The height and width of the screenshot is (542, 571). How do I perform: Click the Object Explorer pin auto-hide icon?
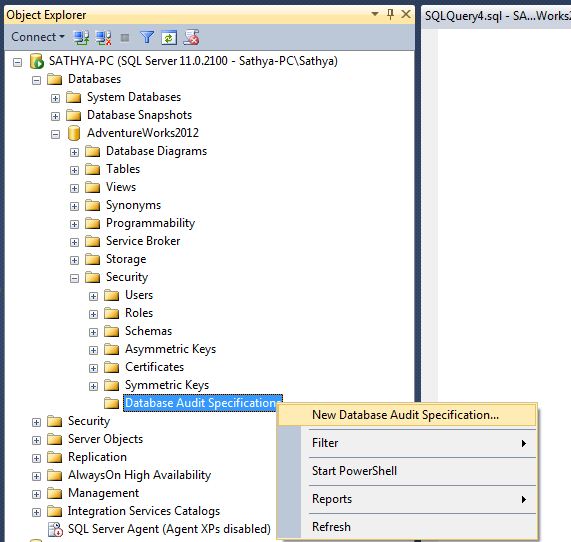(x=390, y=15)
